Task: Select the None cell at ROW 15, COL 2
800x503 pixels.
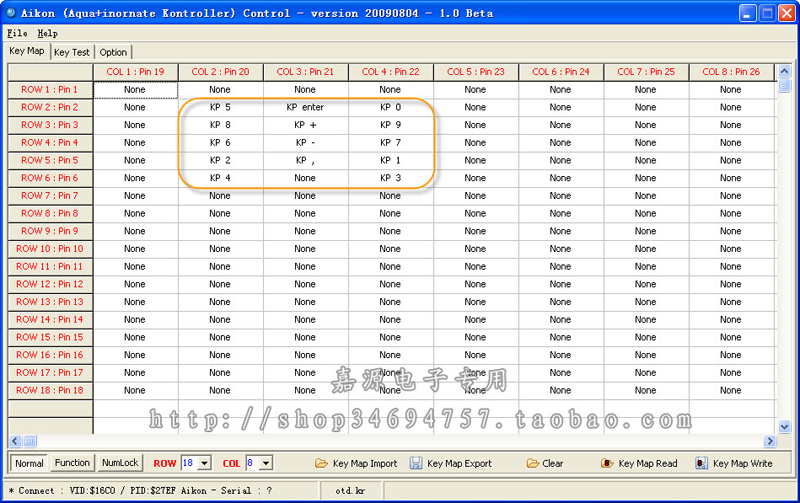Action: pos(220,337)
